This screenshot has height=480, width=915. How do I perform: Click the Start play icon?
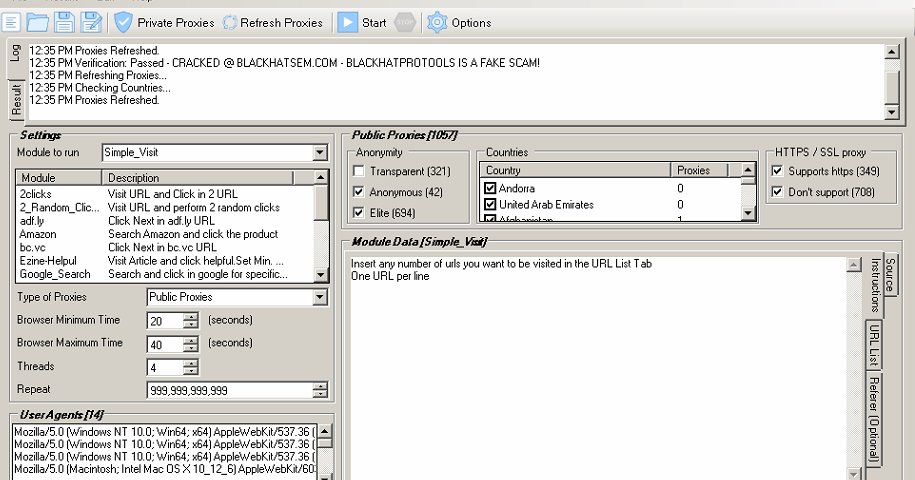pyautogui.click(x=347, y=23)
